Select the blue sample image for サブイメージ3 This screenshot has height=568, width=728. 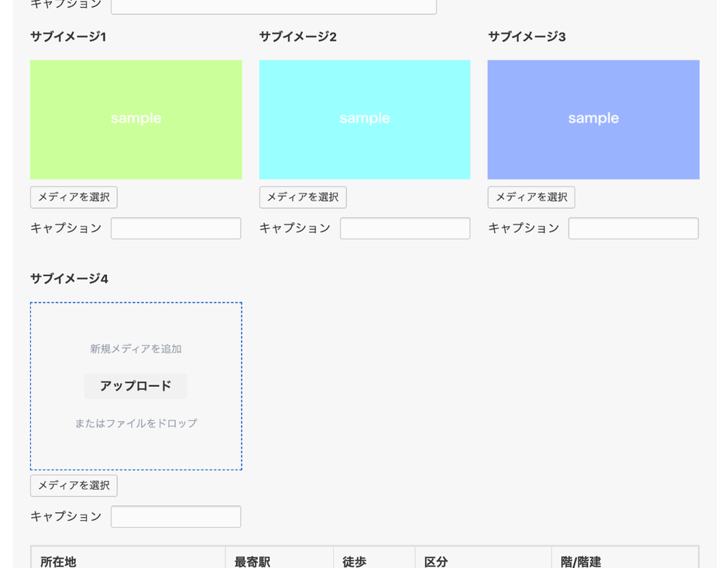coord(593,119)
